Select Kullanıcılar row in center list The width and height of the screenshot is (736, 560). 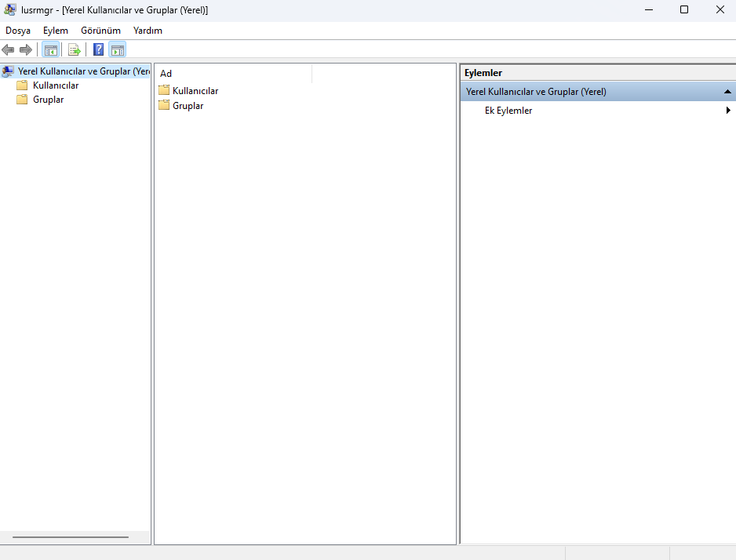tap(195, 90)
